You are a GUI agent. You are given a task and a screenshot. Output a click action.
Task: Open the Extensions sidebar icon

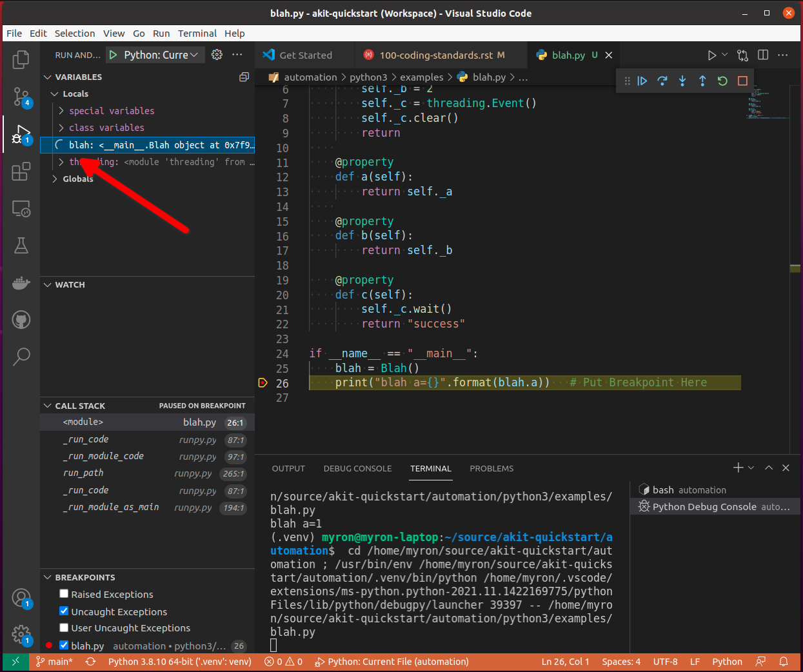[21, 171]
